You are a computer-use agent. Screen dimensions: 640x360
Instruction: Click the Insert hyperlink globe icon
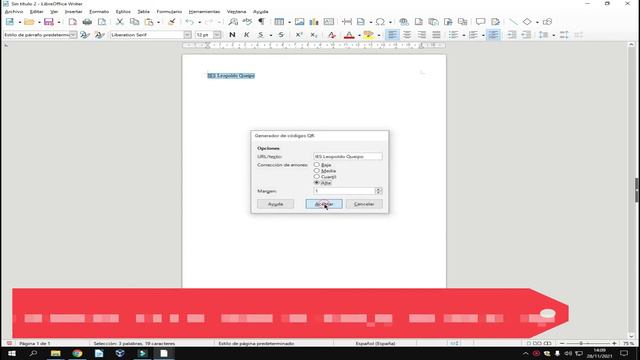point(404,22)
